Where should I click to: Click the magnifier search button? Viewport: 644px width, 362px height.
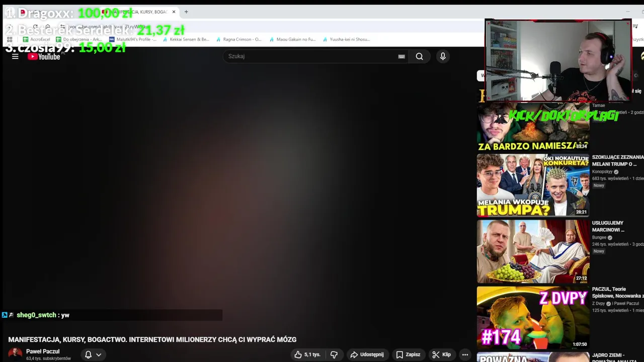[419, 56]
